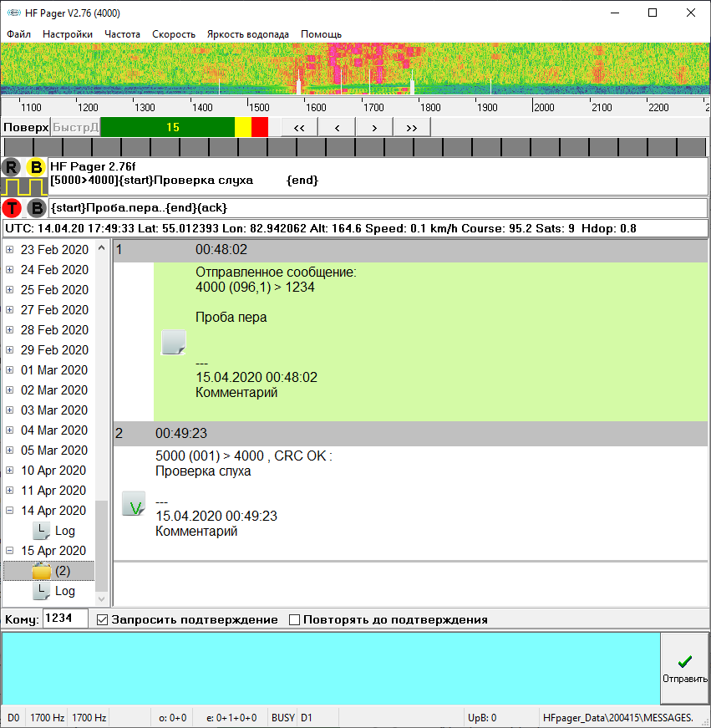Viewport: 711px width, 728px height.
Task: Expand the 10 Apr 2020 tree node
Action: (10, 471)
